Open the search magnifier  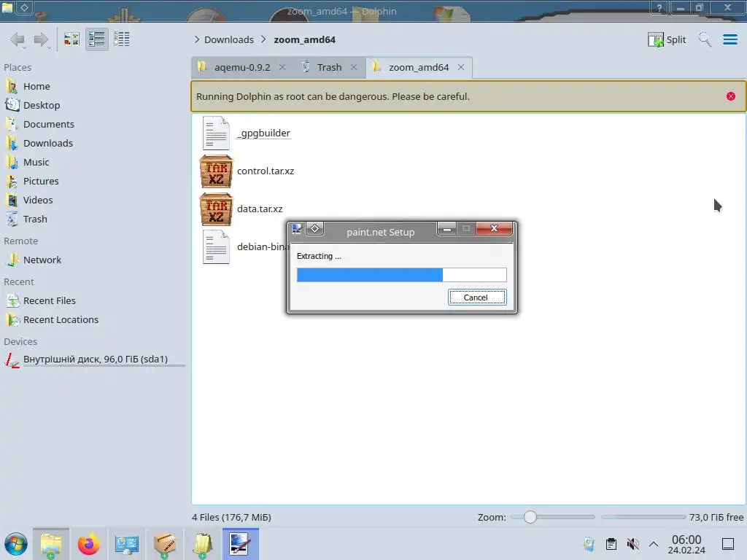tap(705, 39)
